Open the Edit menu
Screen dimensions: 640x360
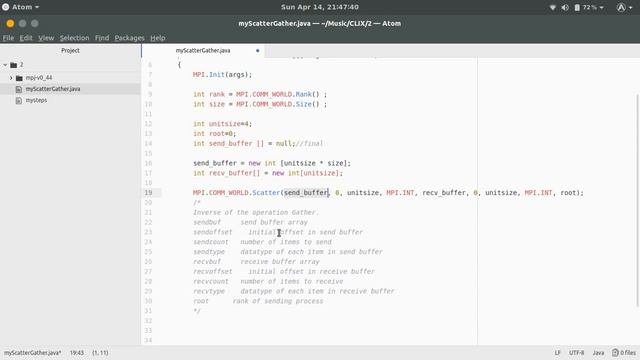point(26,38)
